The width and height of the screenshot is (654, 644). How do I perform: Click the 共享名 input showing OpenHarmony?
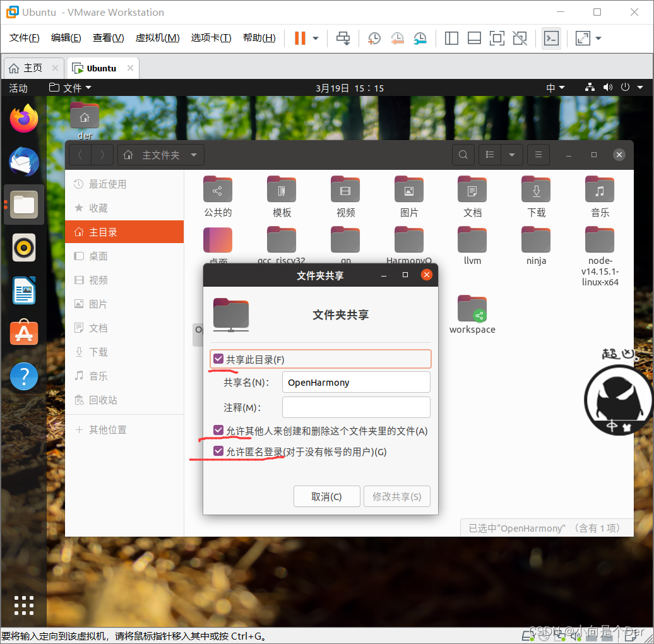tap(356, 382)
